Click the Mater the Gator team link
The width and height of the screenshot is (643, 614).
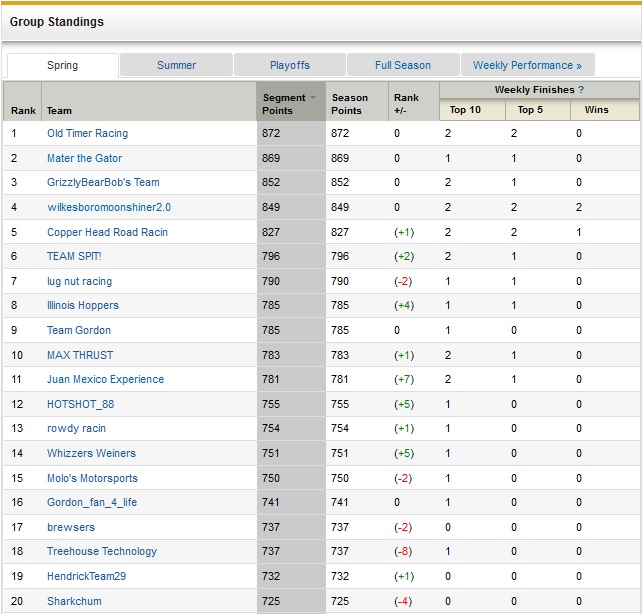(84, 158)
